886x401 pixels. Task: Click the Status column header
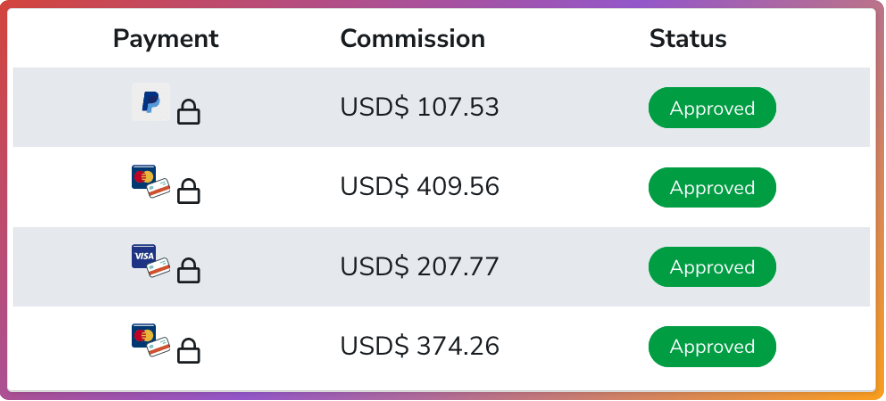click(x=688, y=39)
